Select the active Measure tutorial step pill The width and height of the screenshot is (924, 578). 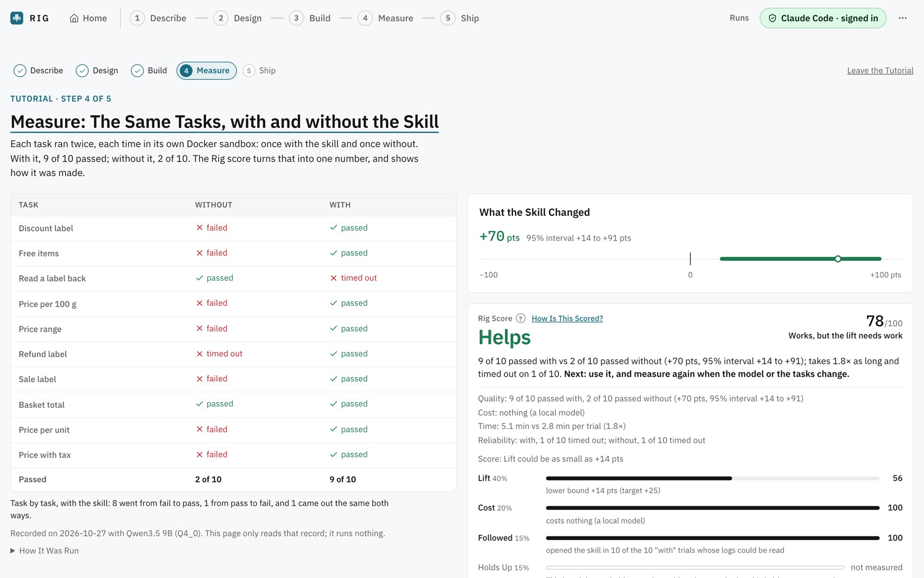(x=206, y=70)
